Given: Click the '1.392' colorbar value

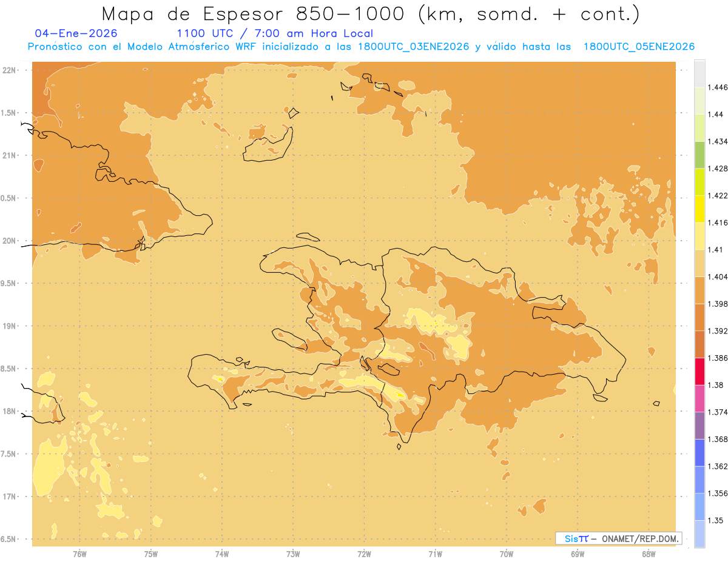Looking at the screenshot, I should [x=718, y=331].
